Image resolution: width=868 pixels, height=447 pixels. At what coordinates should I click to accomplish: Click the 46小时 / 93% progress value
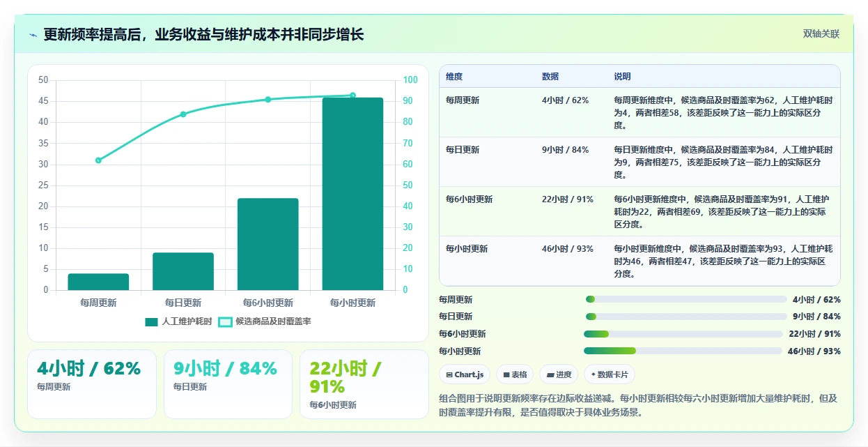coord(814,351)
